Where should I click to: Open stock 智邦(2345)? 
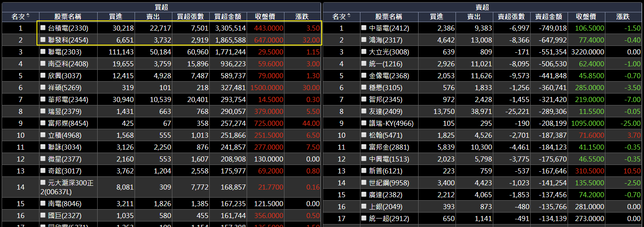click(x=385, y=99)
